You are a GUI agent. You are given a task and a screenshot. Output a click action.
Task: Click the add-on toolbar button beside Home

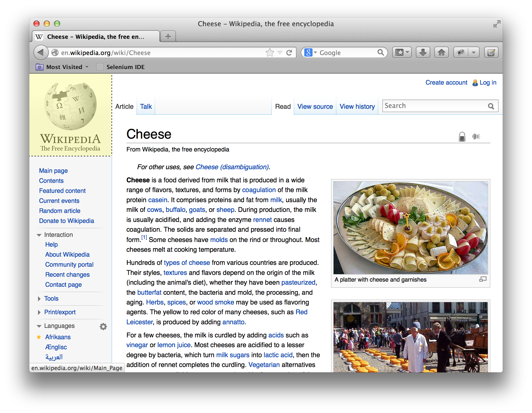click(x=461, y=53)
